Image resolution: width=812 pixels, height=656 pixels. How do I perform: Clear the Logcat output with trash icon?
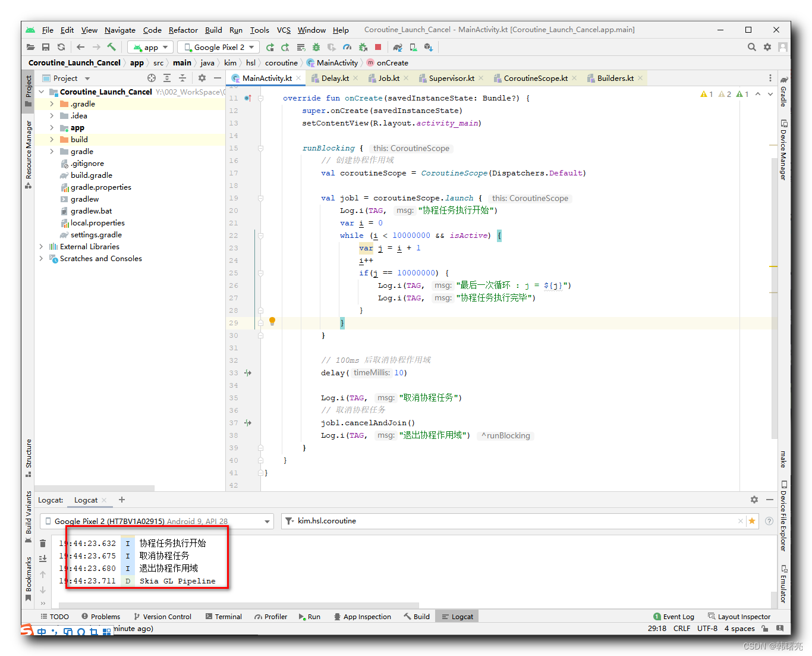point(42,543)
